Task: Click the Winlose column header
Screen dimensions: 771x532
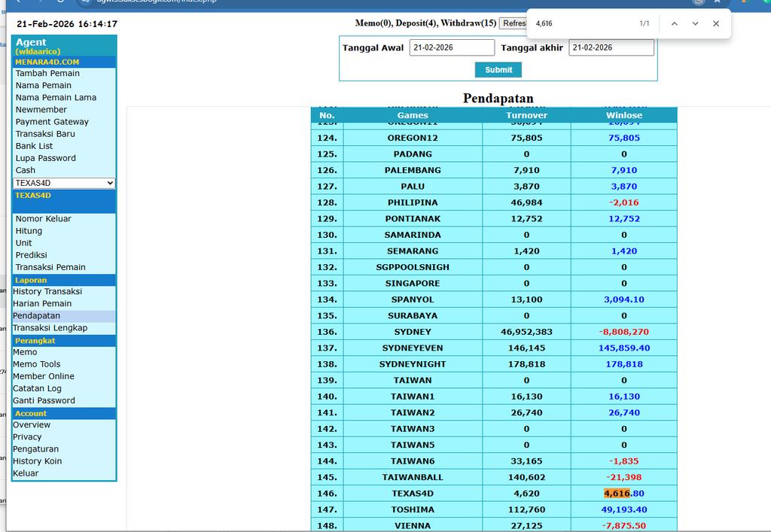Action: click(x=624, y=115)
